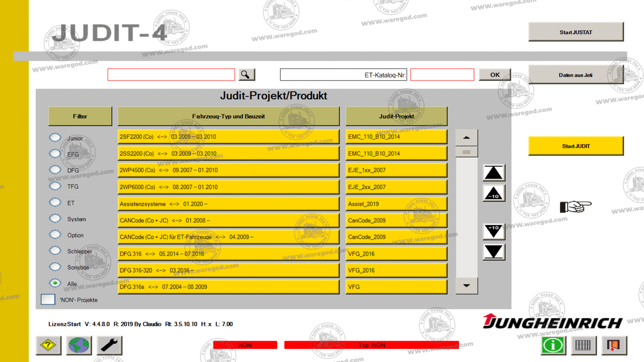Select DFG 316-320 03.2016 row

tap(229, 270)
